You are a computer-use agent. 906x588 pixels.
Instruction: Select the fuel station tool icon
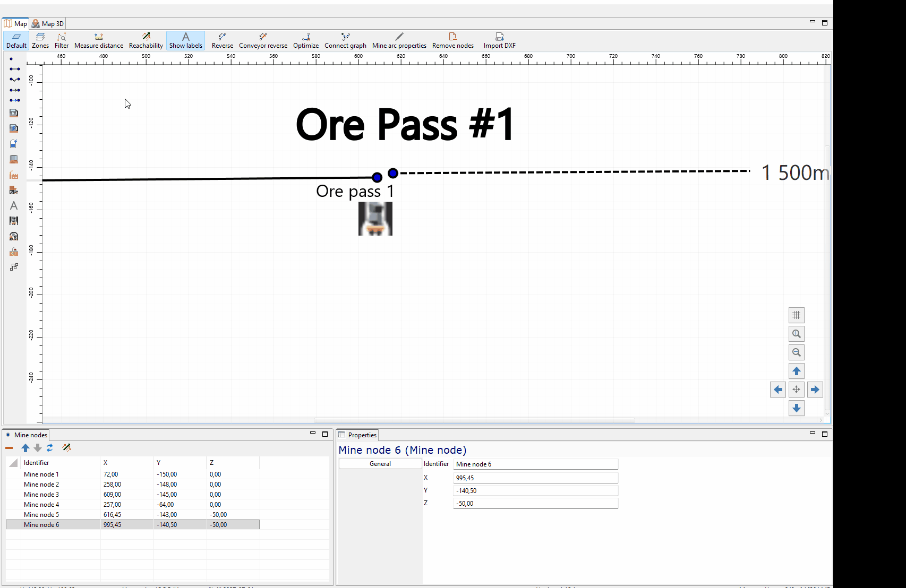[x=14, y=113]
